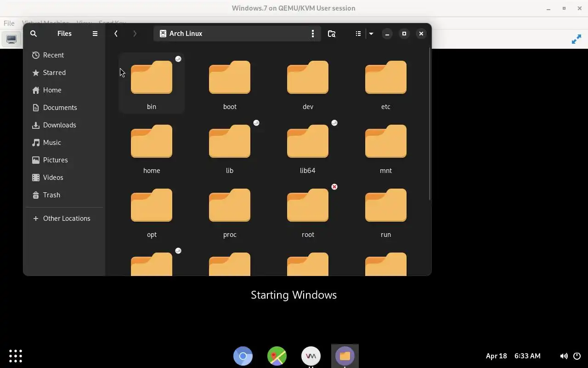Open the Show Applications grid

(x=16, y=356)
